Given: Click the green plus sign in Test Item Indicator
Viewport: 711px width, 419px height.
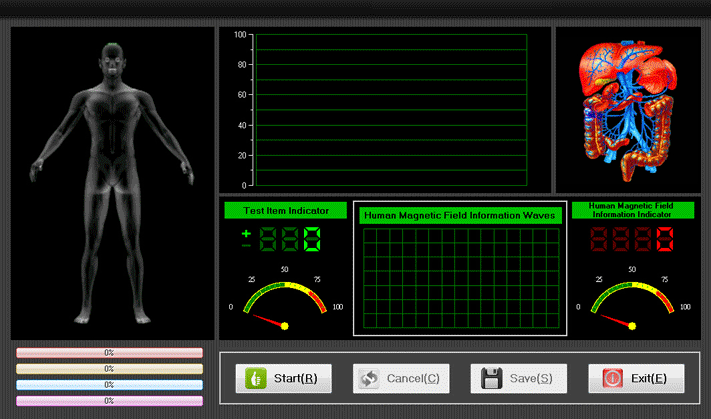Looking at the screenshot, I should (246, 233).
